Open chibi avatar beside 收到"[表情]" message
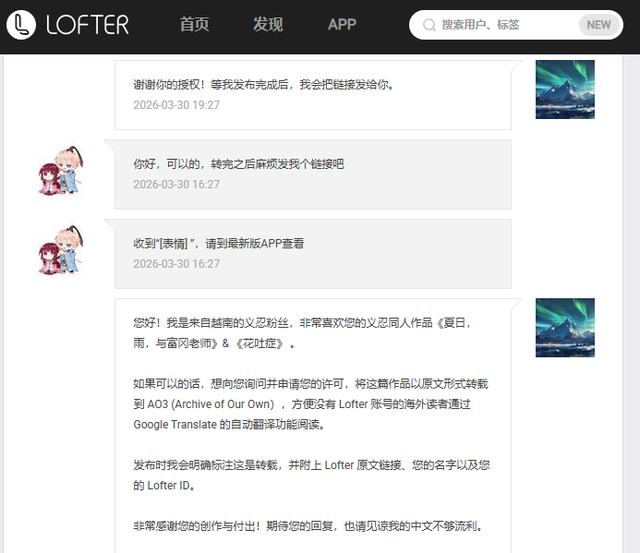The height and width of the screenshot is (553, 640). (x=61, y=250)
